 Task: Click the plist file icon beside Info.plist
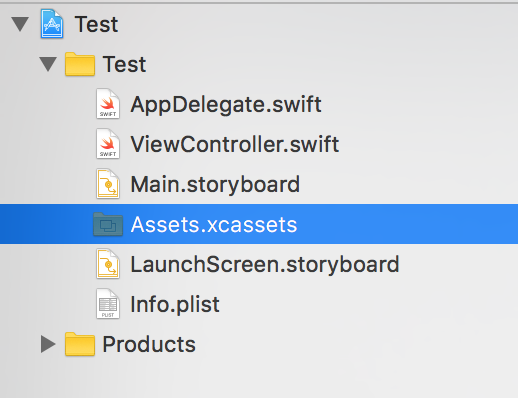pos(108,304)
